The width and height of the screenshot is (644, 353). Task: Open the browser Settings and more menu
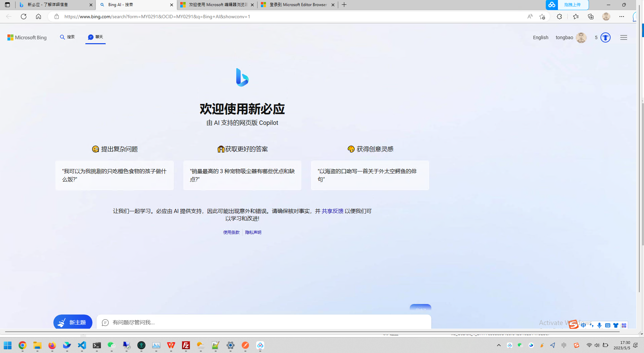622,16
